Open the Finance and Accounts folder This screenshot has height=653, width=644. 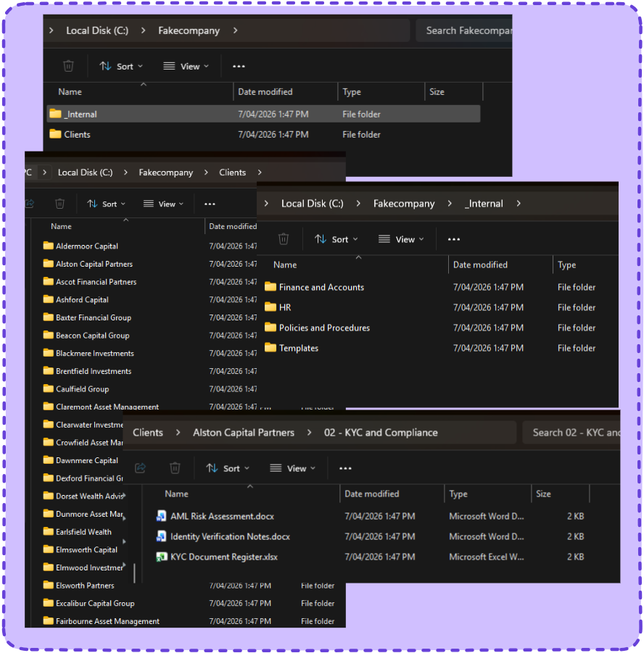tap(321, 288)
